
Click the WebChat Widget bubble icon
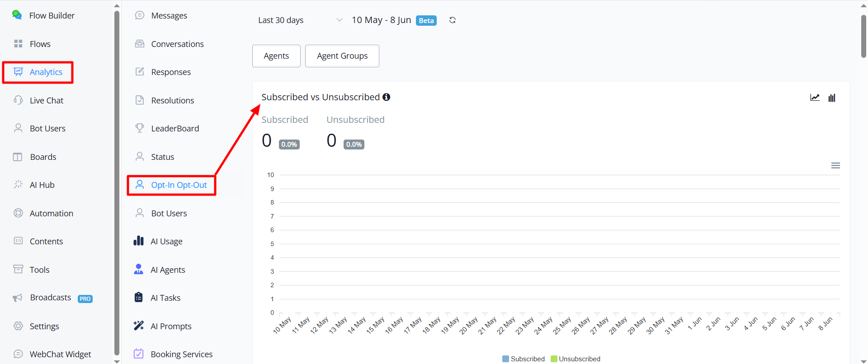18,354
